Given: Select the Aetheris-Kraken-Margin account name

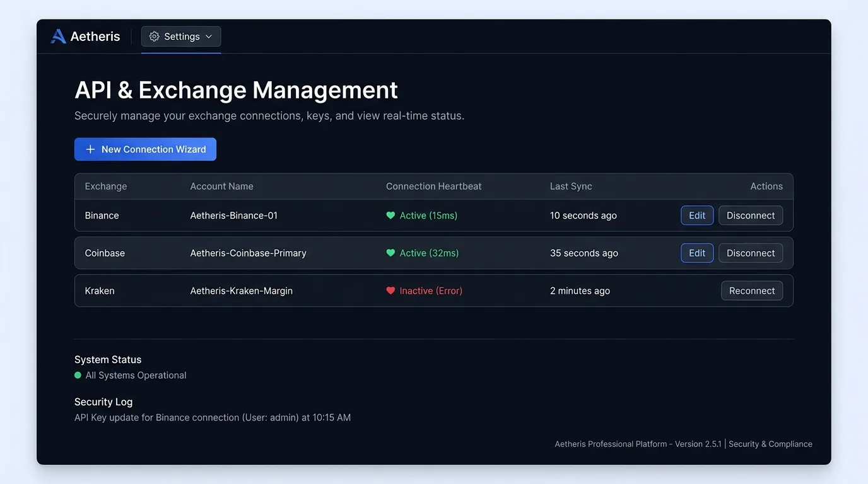Looking at the screenshot, I should [242, 291].
